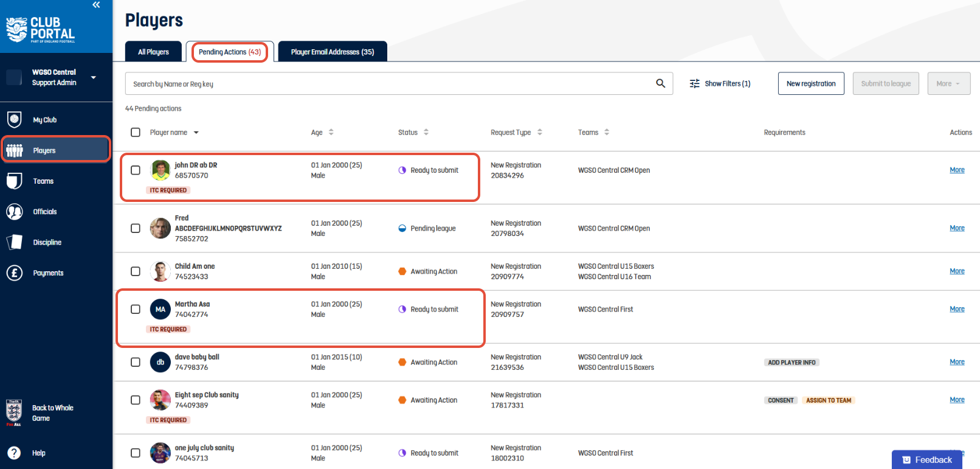Open the Officials sidebar icon
Image resolution: width=980 pixels, height=469 pixels.
pyautogui.click(x=15, y=212)
